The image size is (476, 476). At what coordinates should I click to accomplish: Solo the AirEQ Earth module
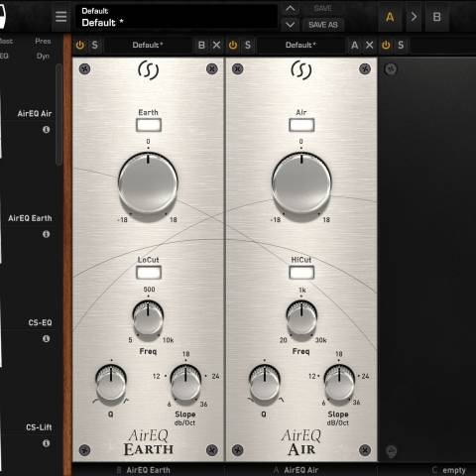click(95, 45)
